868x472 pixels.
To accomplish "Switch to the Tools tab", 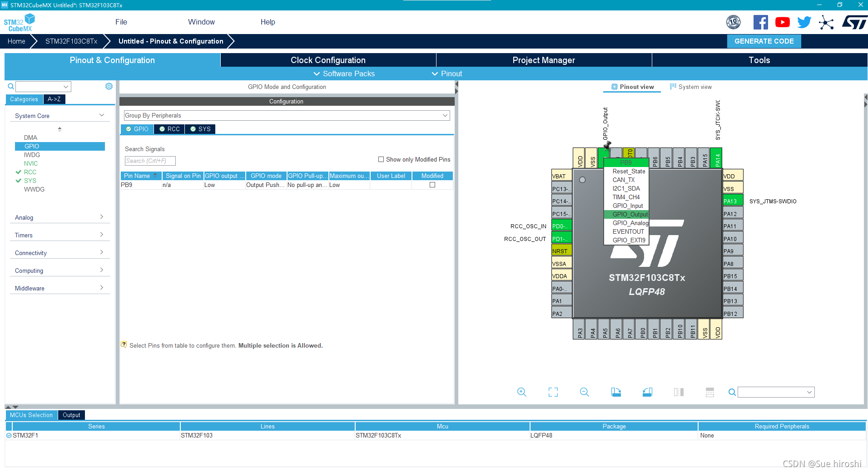I will tap(759, 60).
